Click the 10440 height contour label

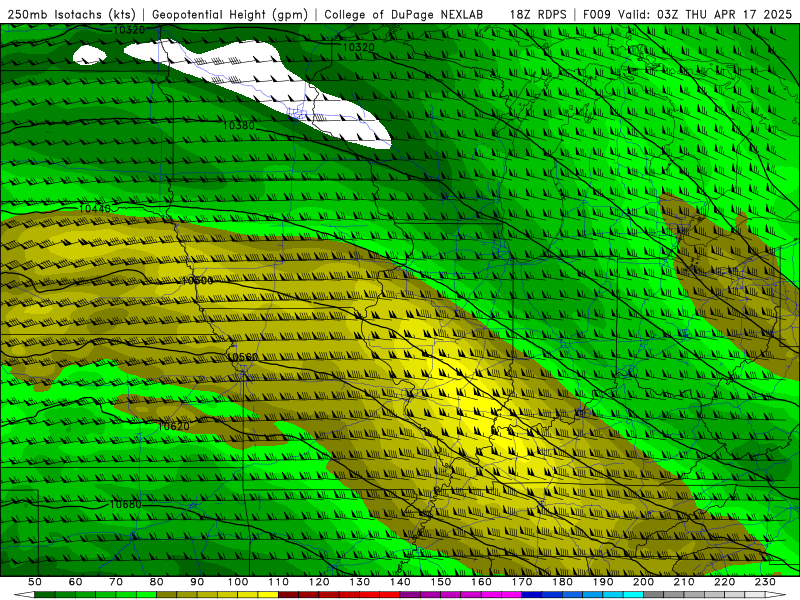[95, 208]
